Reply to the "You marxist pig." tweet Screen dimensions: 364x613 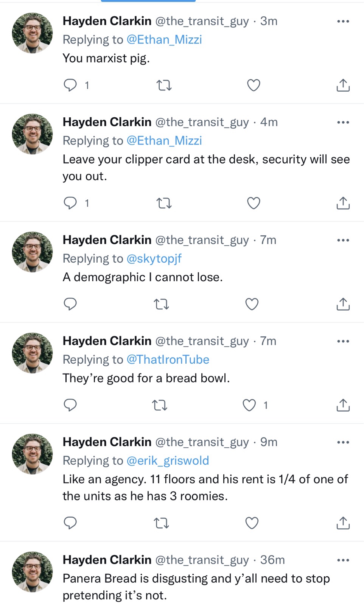[x=70, y=85]
